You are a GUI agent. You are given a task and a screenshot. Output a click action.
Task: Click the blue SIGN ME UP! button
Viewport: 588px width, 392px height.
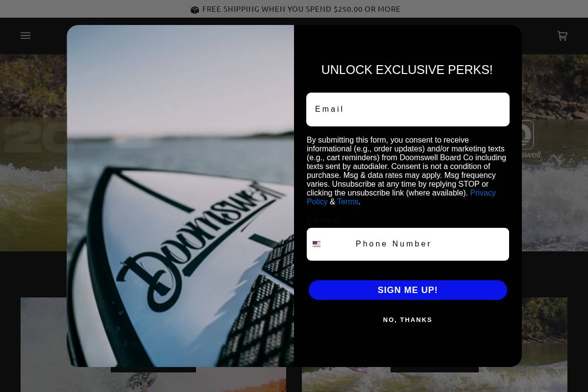click(x=408, y=290)
